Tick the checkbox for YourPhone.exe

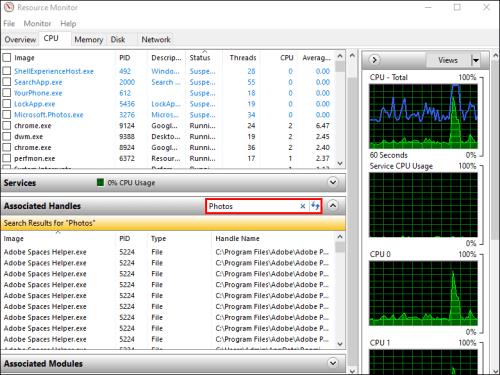[7, 93]
